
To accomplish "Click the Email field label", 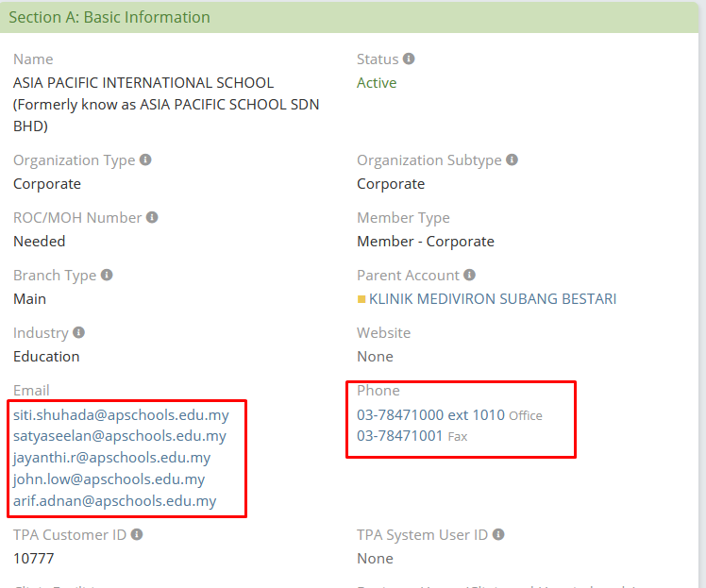I will click(31, 390).
